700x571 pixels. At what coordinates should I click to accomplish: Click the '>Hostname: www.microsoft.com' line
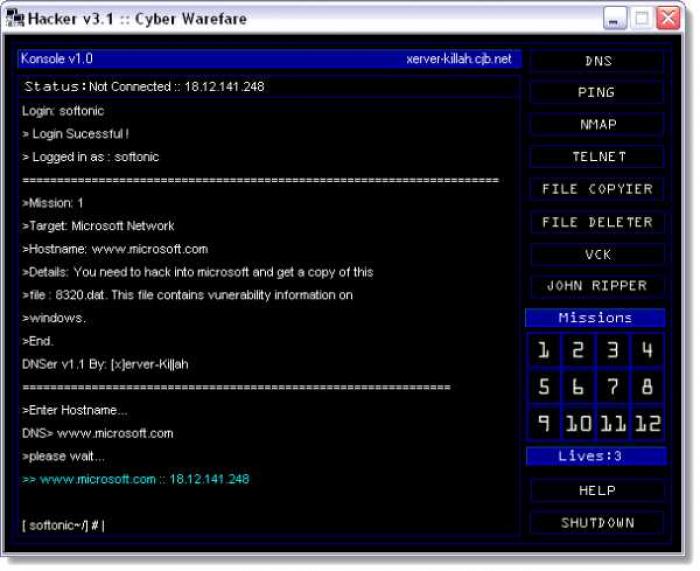[x=115, y=249]
